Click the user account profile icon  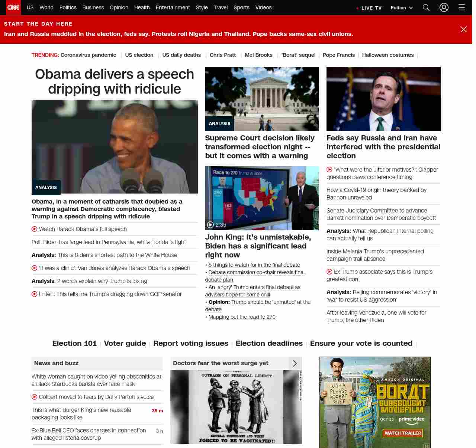[444, 7]
